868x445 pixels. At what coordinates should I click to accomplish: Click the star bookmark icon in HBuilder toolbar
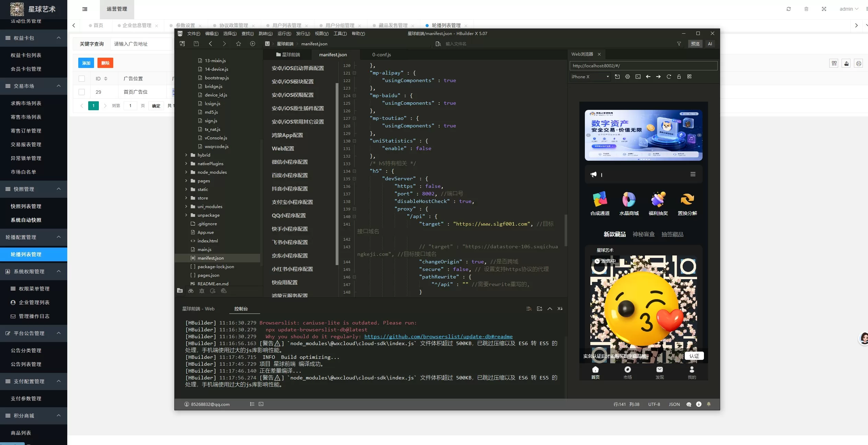pyautogui.click(x=239, y=44)
